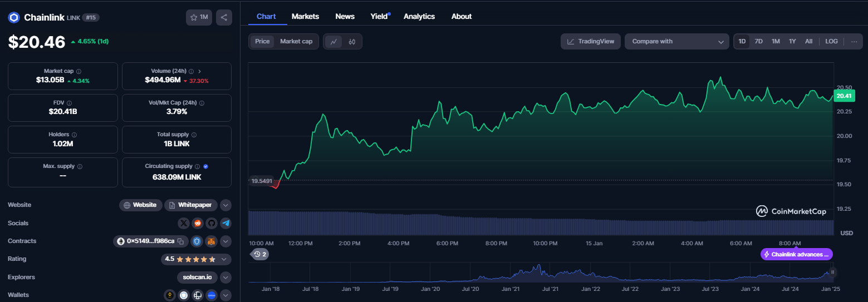Switch chart to line view
Image resolution: width=868 pixels, height=302 pixels.
tap(334, 41)
